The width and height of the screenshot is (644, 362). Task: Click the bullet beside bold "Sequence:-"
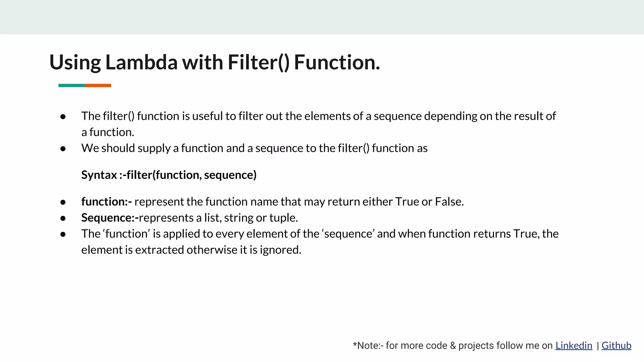63,218
